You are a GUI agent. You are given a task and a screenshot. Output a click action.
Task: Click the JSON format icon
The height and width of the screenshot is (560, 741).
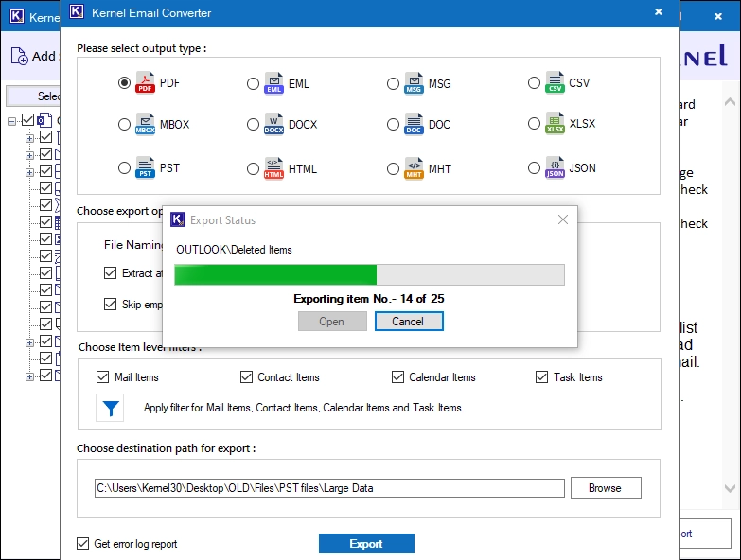tap(555, 167)
